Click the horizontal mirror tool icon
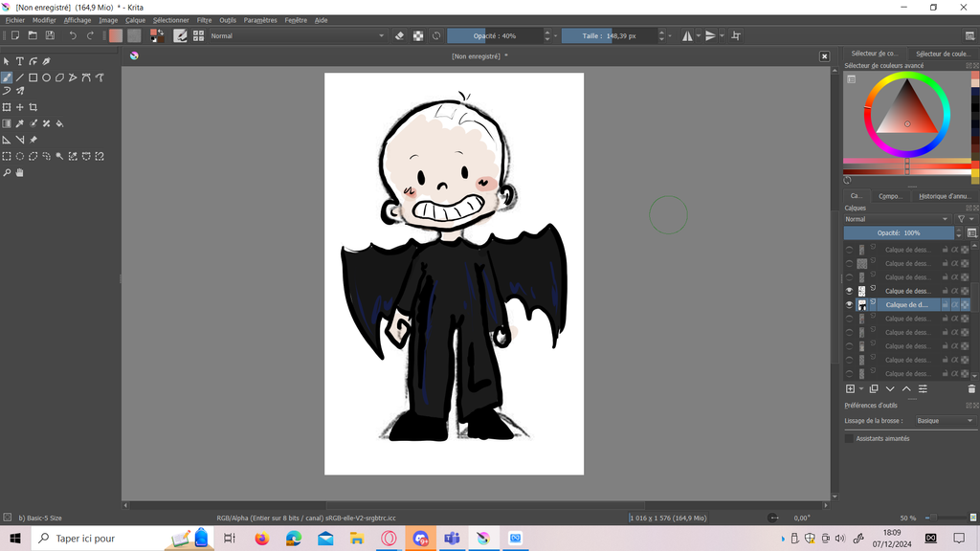The width and height of the screenshot is (980, 551). click(687, 35)
